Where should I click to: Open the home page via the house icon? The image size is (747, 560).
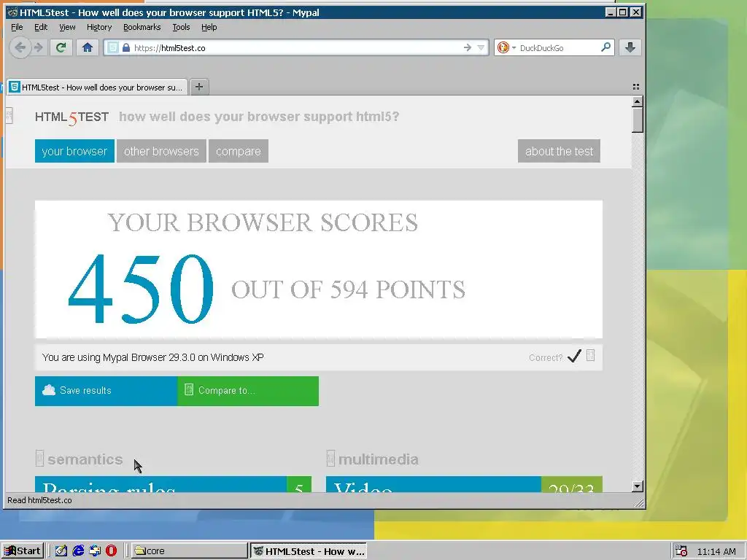[88, 47]
